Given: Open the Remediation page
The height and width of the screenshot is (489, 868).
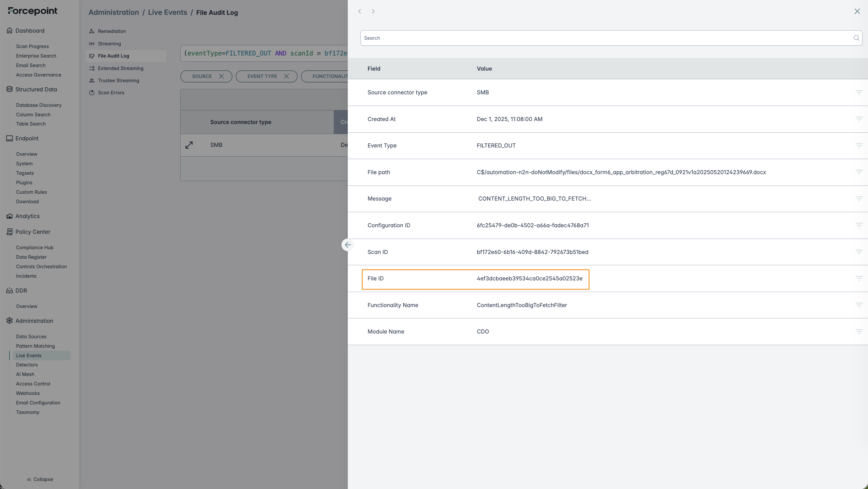Looking at the screenshot, I should [x=111, y=31].
